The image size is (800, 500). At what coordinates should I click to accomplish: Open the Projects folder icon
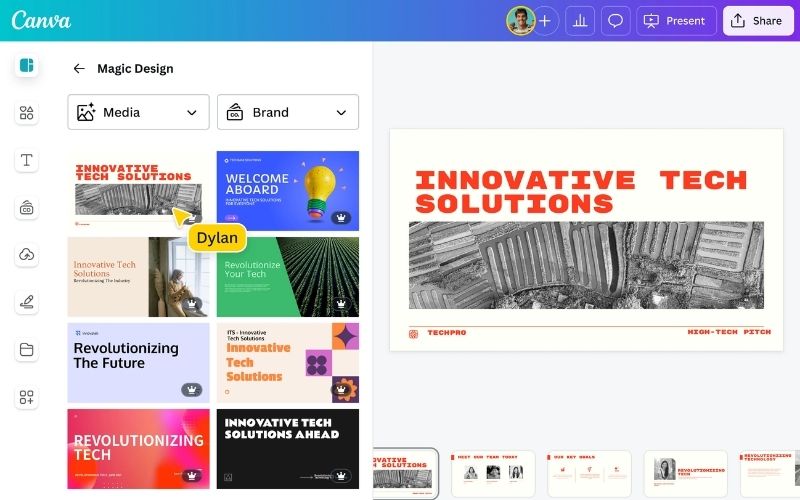(x=27, y=350)
